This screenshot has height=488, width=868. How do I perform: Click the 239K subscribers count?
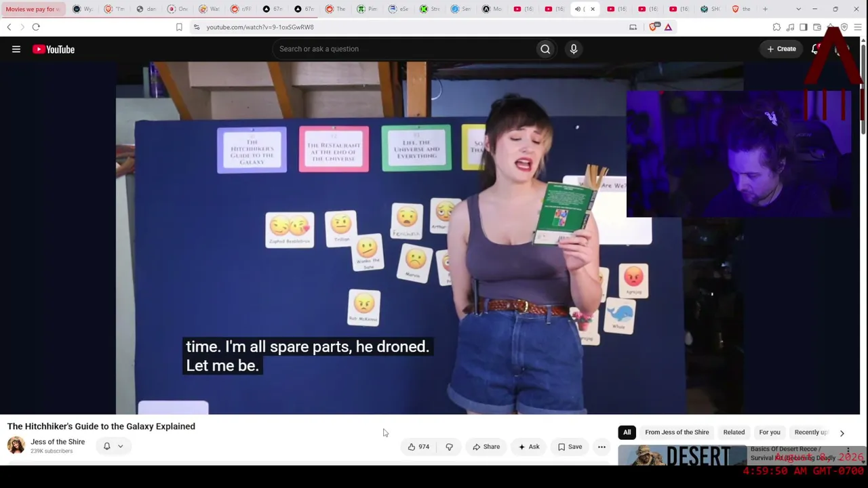pos(52,451)
